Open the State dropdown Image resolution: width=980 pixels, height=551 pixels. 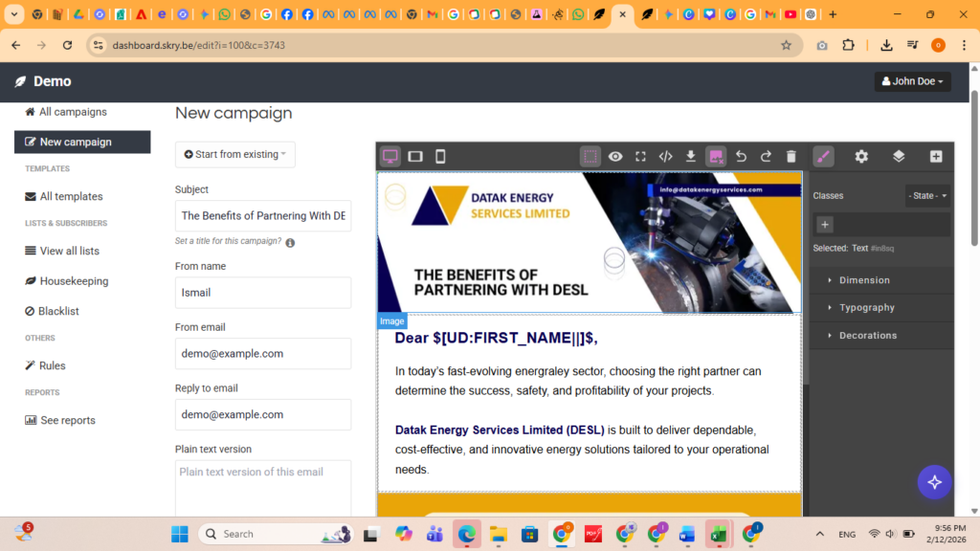point(927,195)
